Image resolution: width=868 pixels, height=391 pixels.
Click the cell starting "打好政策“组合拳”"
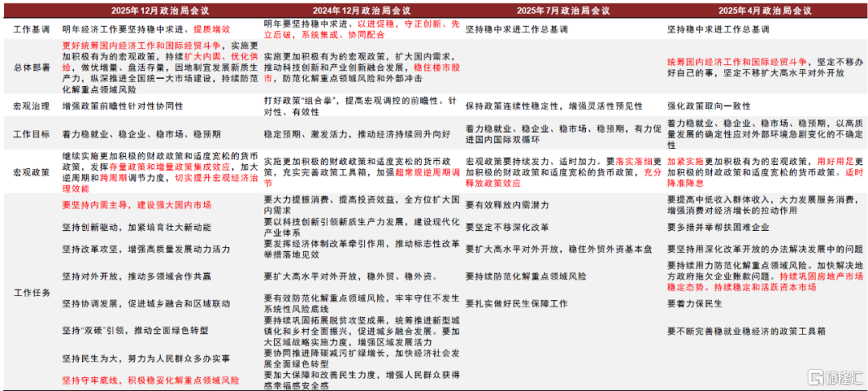click(x=360, y=106)
